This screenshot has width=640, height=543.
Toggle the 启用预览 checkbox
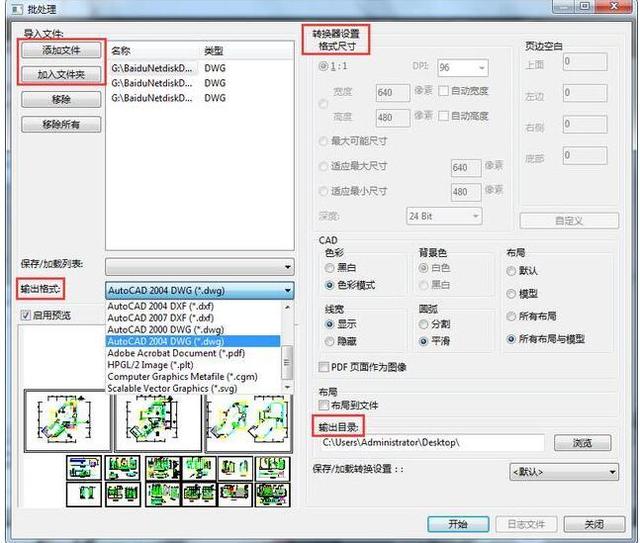click(x=26, y=315)
